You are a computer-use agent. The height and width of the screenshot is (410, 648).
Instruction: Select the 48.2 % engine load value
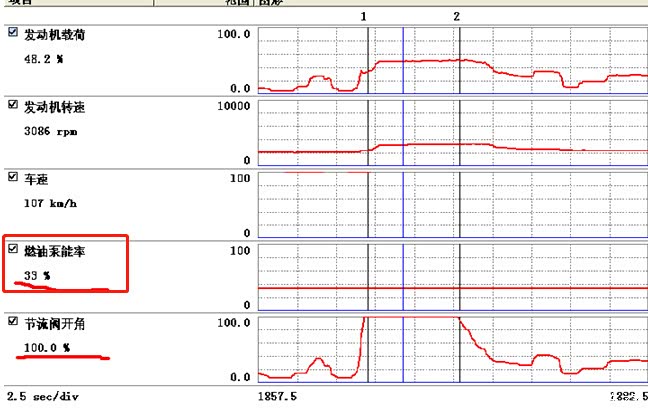(x=44, y=59)
